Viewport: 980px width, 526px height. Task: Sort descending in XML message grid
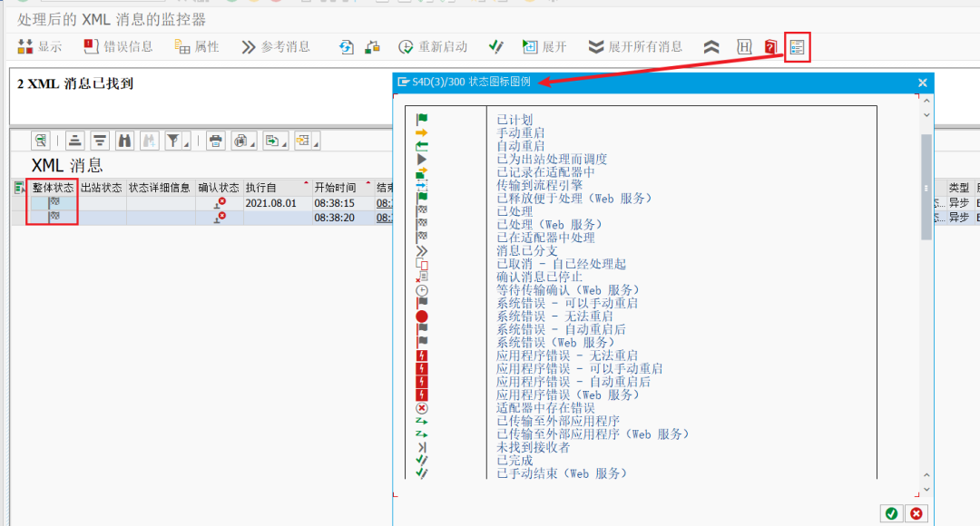pos(100,141)
